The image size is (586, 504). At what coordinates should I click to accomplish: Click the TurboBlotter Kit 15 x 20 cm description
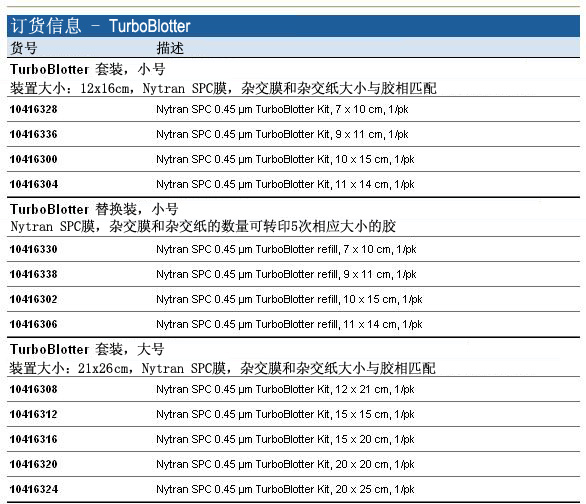[x=285, y=440]
